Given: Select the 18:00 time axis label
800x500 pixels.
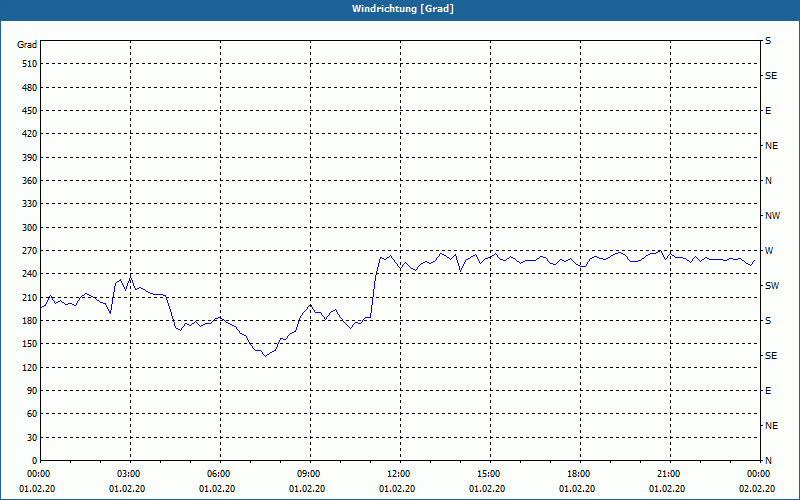Looking at the screenshot, I should pos(580,474).
